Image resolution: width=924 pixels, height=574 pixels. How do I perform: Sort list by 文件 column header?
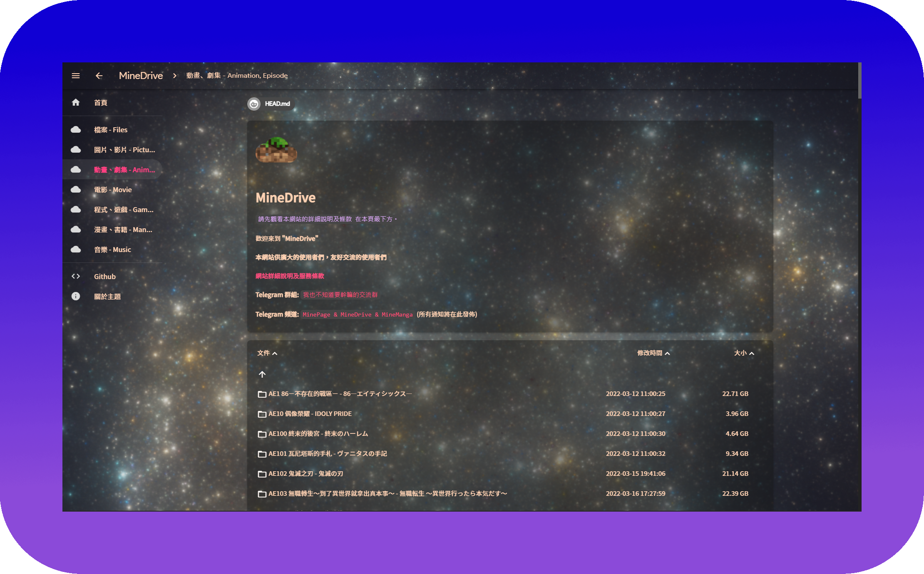(267, 353)
